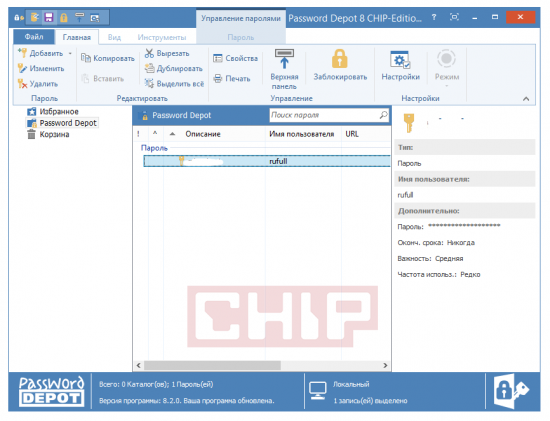Click the top-bar icon in quick access toolbar
Screen dimensions: 550x421
coord(80,17)
